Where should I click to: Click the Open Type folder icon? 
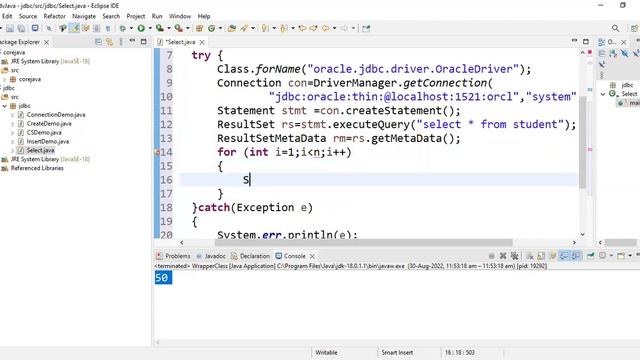click(232, 28)
